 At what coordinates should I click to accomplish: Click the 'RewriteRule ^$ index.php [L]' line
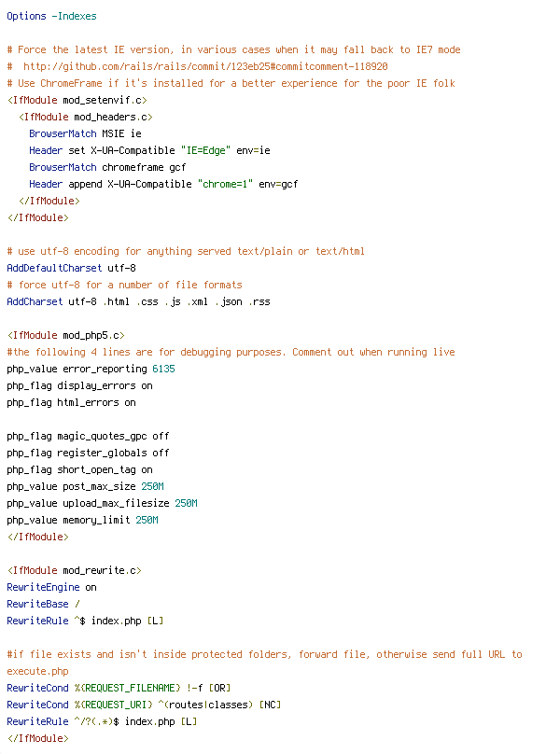tap(85, 621)
